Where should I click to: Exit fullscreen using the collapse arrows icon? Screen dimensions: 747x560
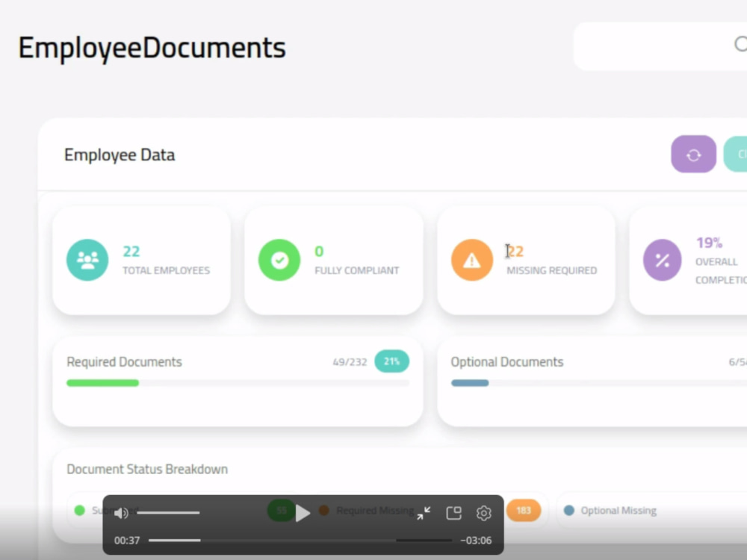424,513
